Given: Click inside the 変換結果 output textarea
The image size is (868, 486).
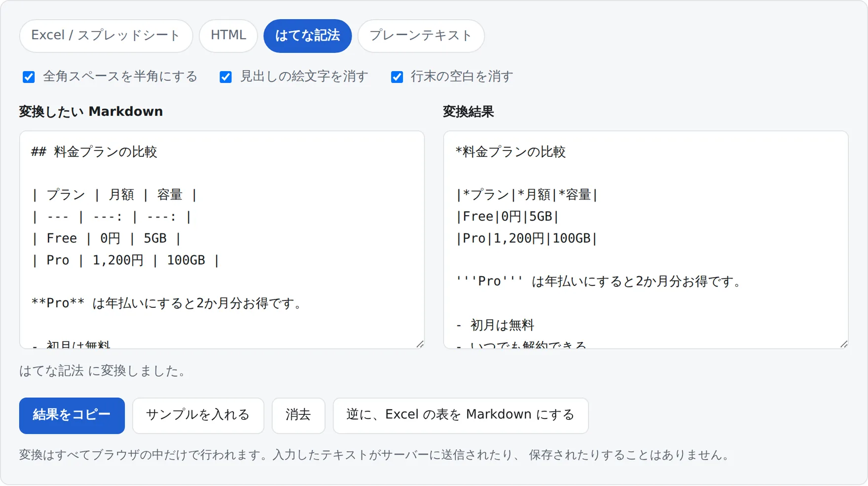Looking at the screenshot, I should [x=646, y=240].
